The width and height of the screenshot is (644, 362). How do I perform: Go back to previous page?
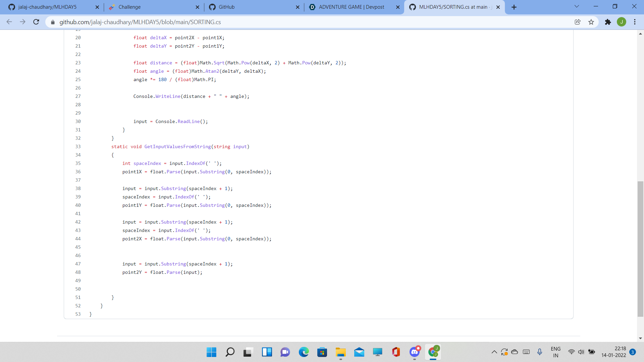click(9, 22)
